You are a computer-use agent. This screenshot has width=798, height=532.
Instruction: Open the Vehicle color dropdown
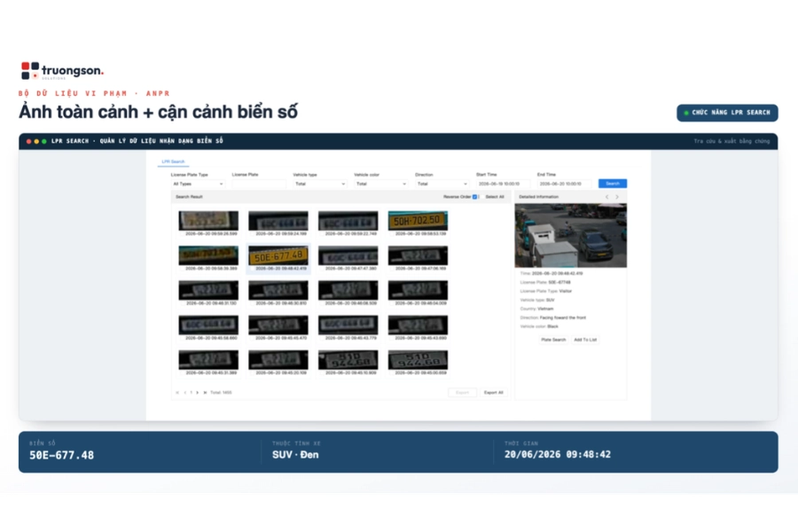[380, 184]
